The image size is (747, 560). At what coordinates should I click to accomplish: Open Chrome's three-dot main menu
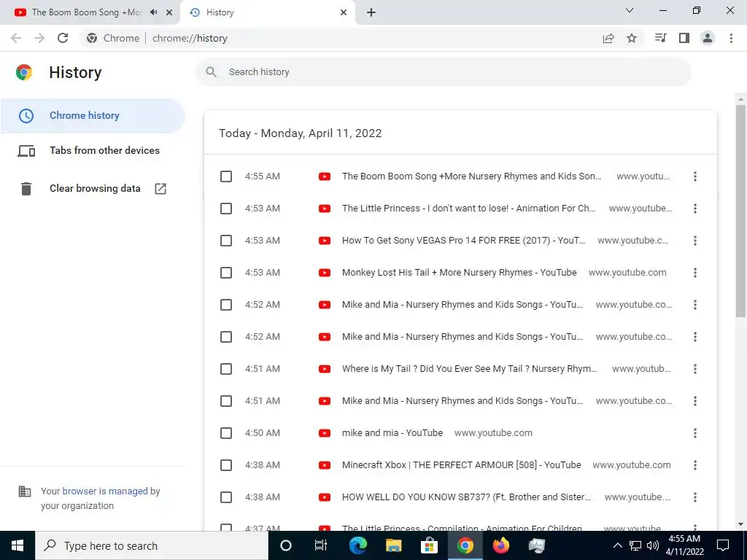731,38
